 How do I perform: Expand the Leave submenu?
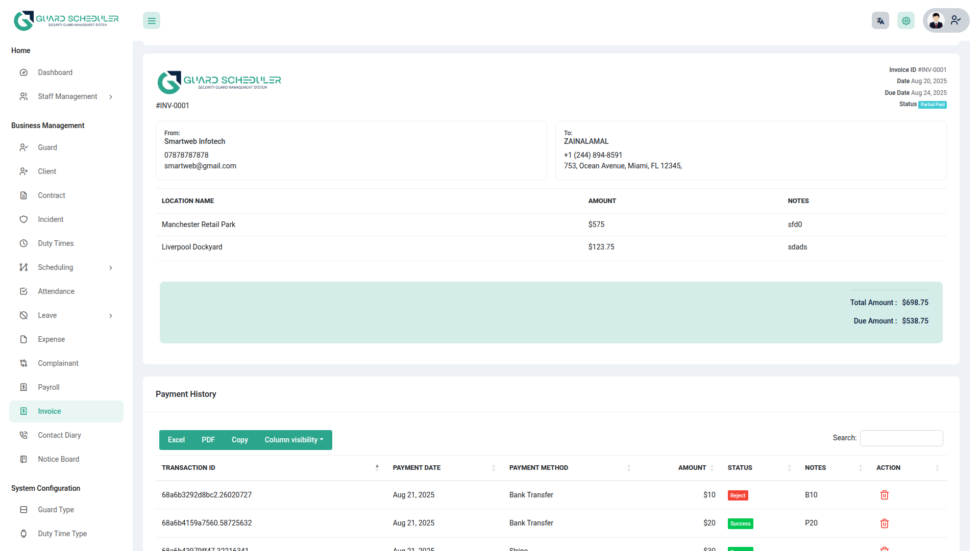tap(110, 316)
